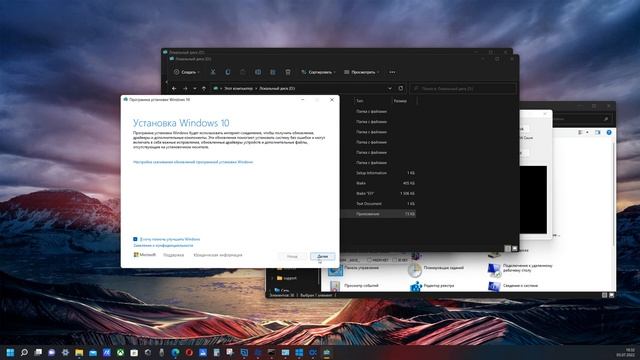The height and width of the screenshot is (360, 640).
Task: Switch Explorer to large thumbnails view icon
Action: point(514,248)
